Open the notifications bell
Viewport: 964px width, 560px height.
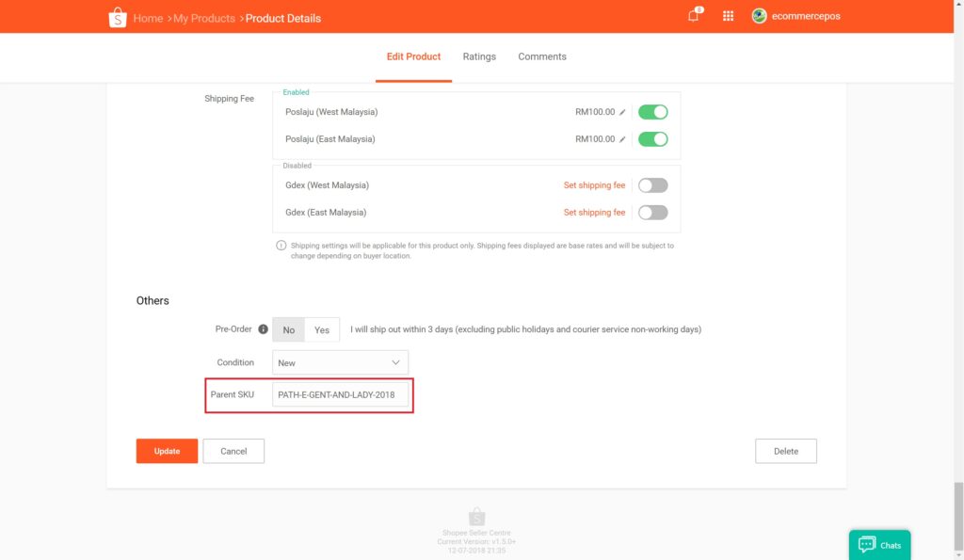[x=694, y=16]
